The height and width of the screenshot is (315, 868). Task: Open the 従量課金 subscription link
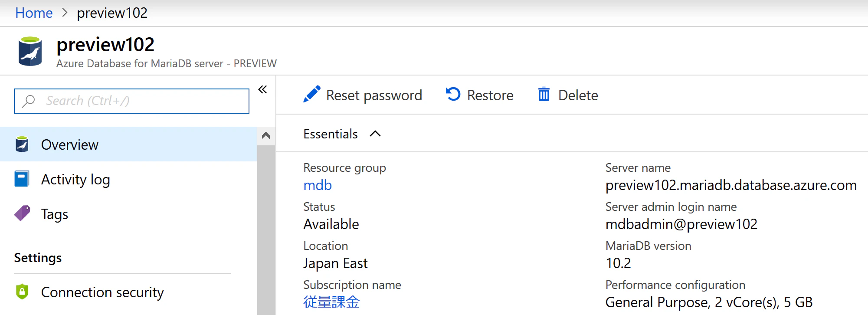click(x=331, y=302)
